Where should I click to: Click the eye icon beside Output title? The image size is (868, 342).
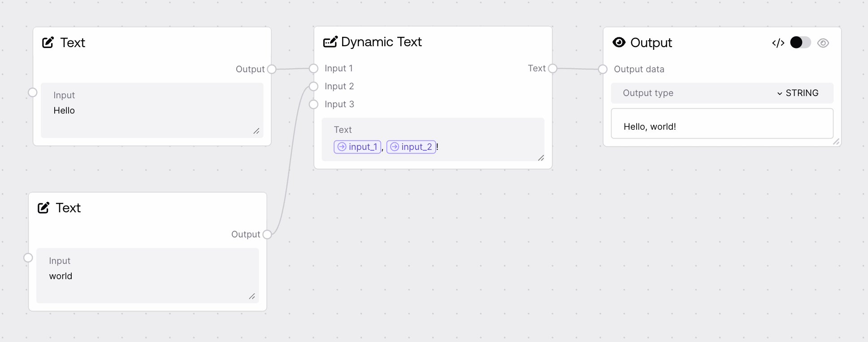[x=619, y=43]
